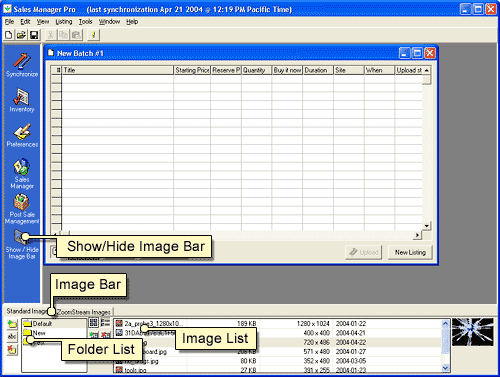Screen dimensions: 500x377
Task: Click the yellow Help toolbar icon
Action: 94,35
